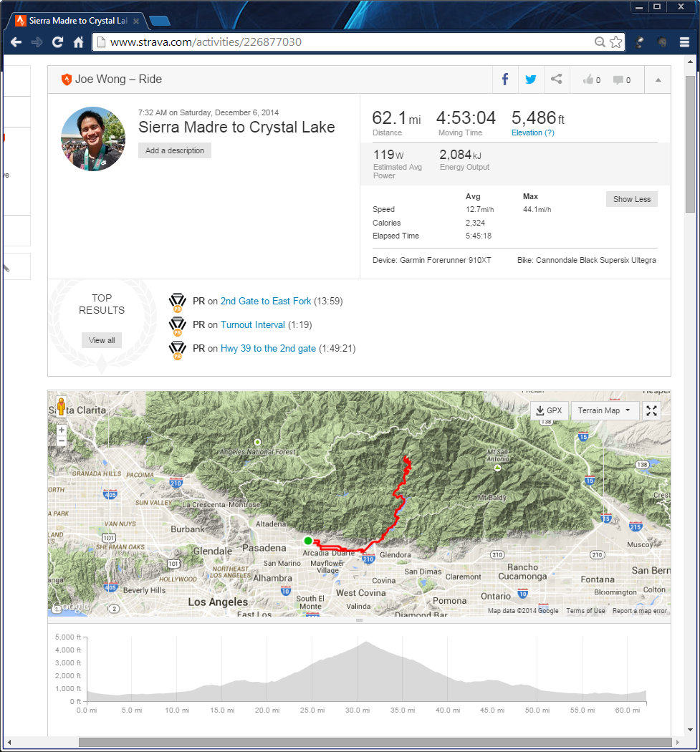Open Chrome's hamburger menu
700x752 pixels.
tap(684, 42)
